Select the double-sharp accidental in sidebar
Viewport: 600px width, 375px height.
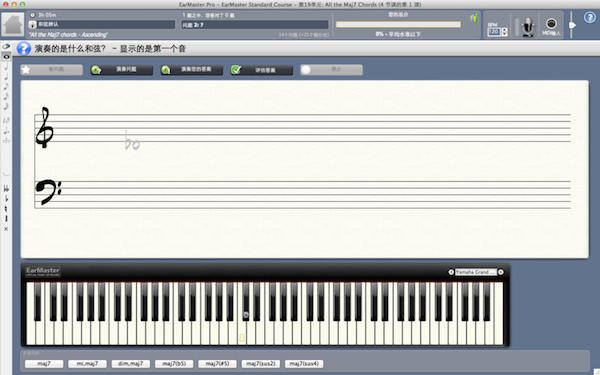coord(6,228)
